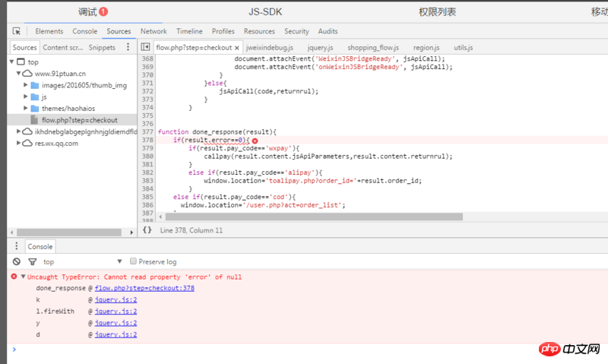Open the jweixindebug.js file tab
Viewport: 608px width, 364px height.
[x=269, y=47]
